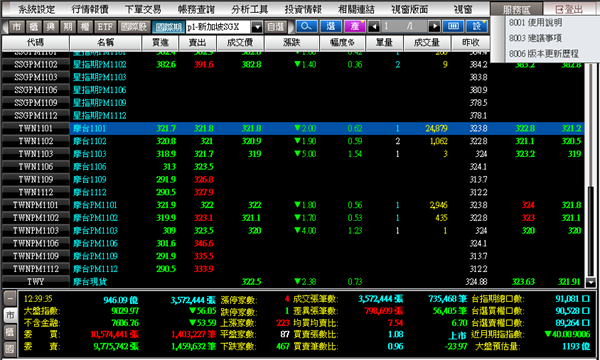Select the TWN1101 code cell
Image resolution: width=600 pixels, height=360 pixels.
click(36, 129)
